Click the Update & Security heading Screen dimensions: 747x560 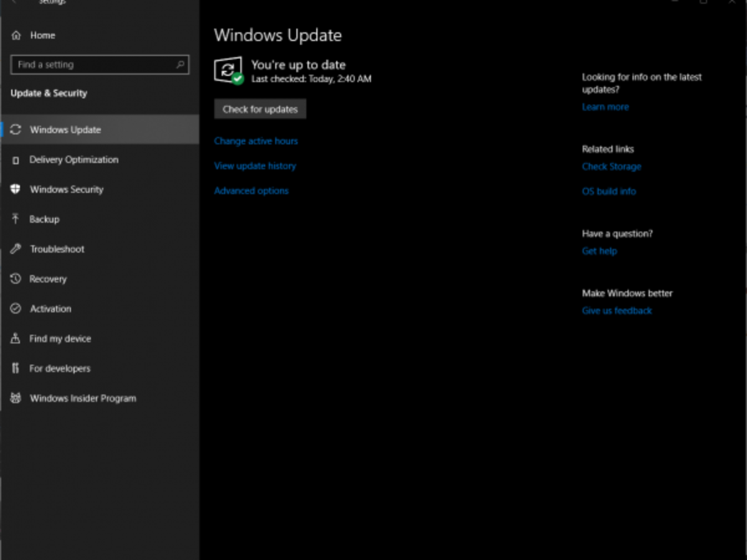click(49, 93)
